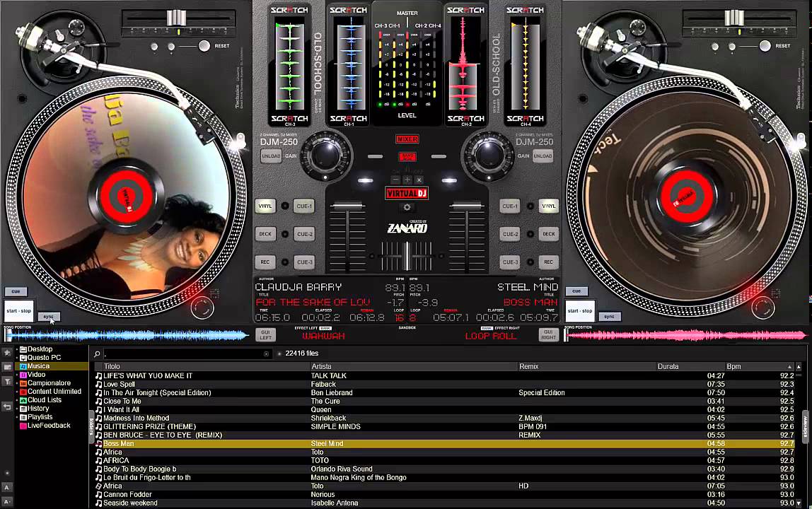
Task: Click the music note icon beside Love Spell
Action: tap(98, 384)
